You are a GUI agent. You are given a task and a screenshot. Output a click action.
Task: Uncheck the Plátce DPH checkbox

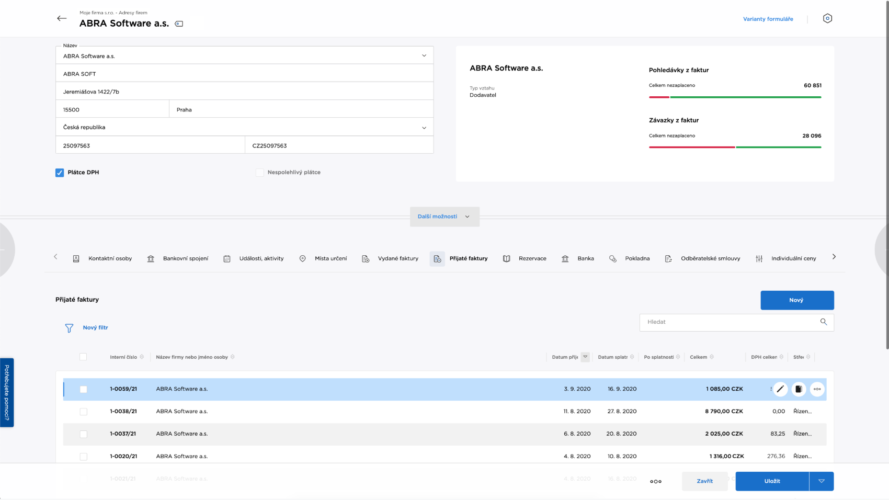pyautogui.click(x=60, y=172)
